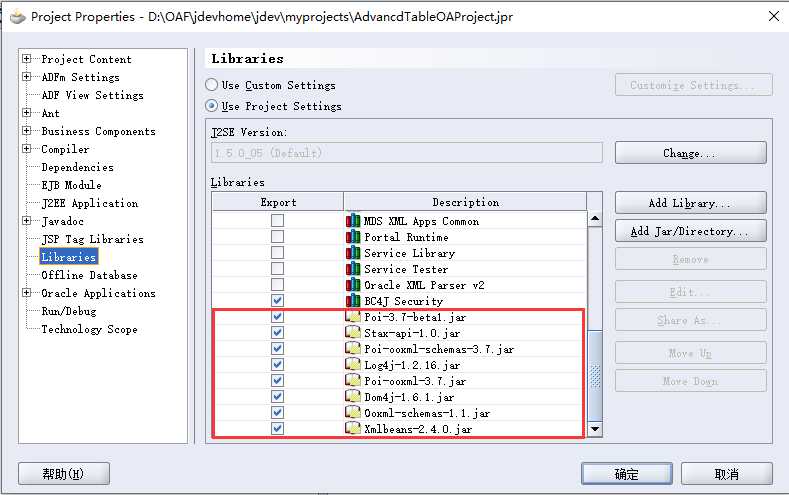Click the Export column header
This screenshot has height=495, width=789.
click(x=278, y=202)
